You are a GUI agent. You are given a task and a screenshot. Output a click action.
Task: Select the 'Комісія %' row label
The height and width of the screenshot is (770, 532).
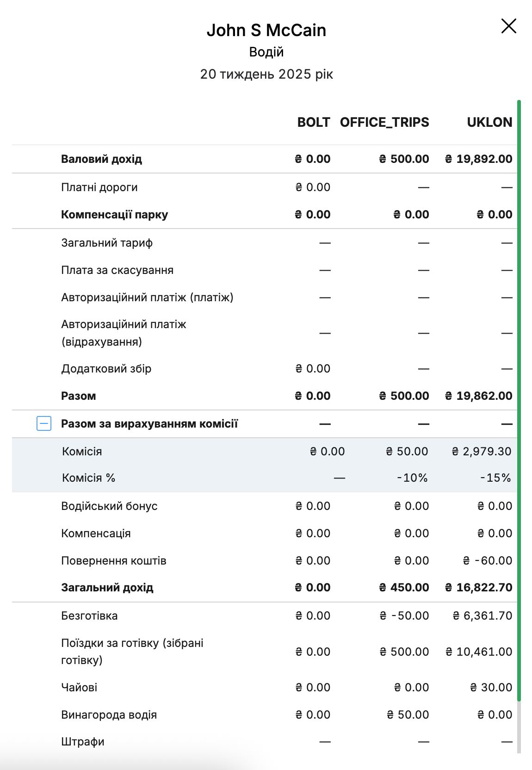tap(88, 478)
